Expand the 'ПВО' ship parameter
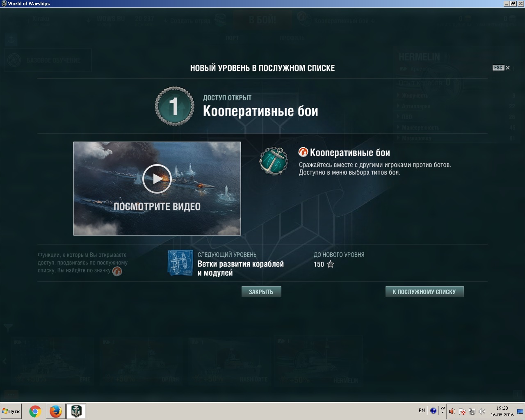The width and height of the screenshot is (525, 420). pos(456,117)
